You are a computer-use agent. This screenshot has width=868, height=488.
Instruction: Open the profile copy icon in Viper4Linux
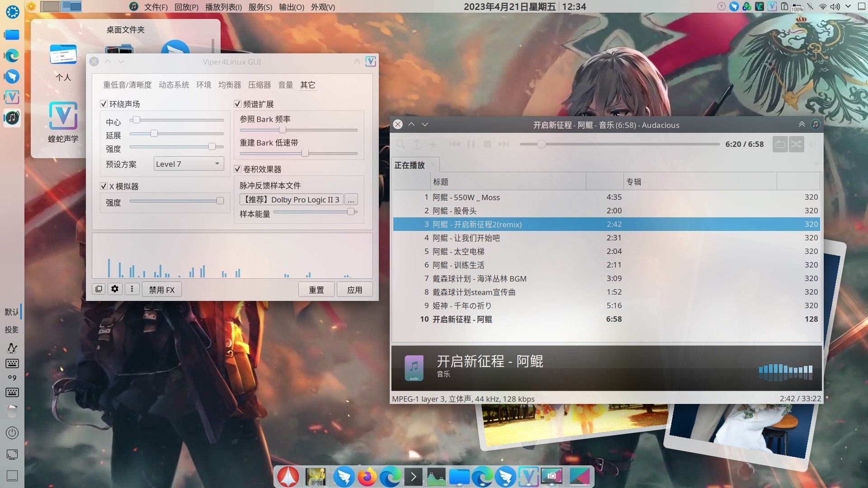[x=99, y=289]
